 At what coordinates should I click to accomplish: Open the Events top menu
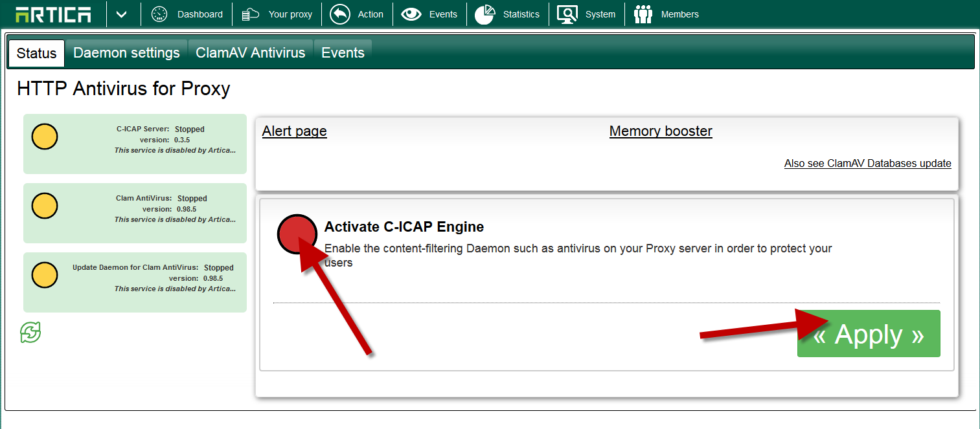443,14
